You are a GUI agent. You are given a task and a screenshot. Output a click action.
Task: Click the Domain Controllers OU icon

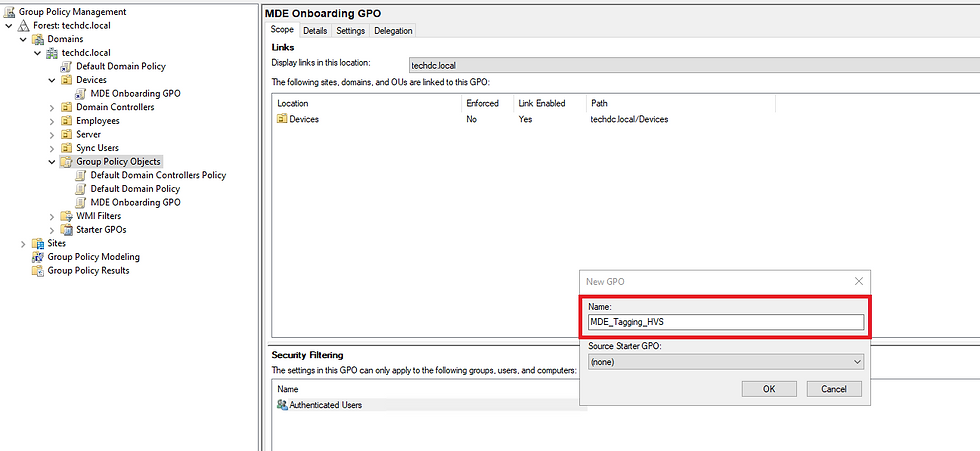pos(67,107)
